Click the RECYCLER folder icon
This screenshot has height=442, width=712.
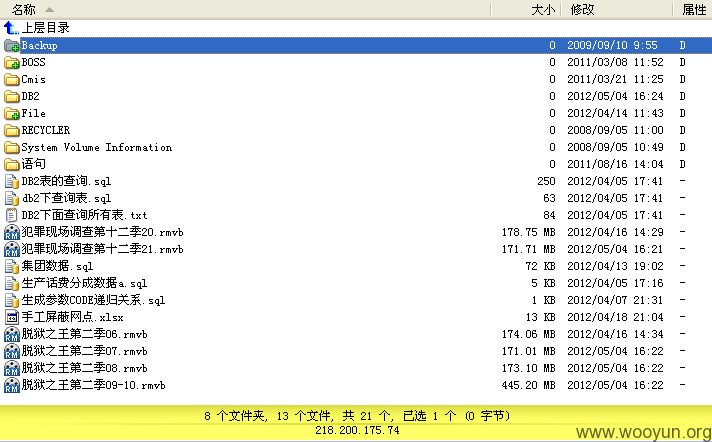[x=11, y=130]
